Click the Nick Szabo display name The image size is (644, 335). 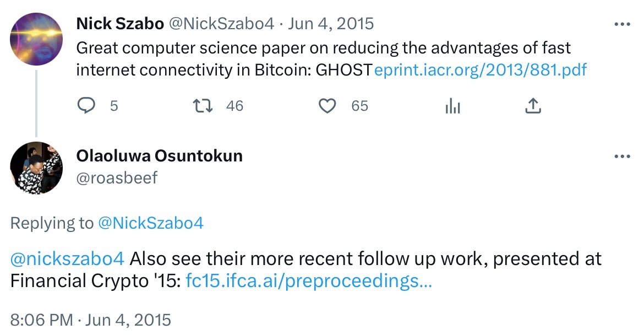click(x=120, y=24)
